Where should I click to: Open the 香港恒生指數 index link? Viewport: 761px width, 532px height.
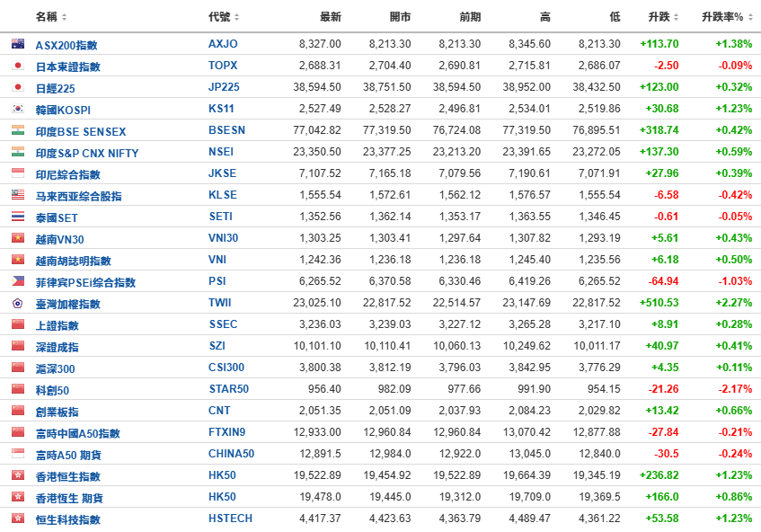coord(67,476)
